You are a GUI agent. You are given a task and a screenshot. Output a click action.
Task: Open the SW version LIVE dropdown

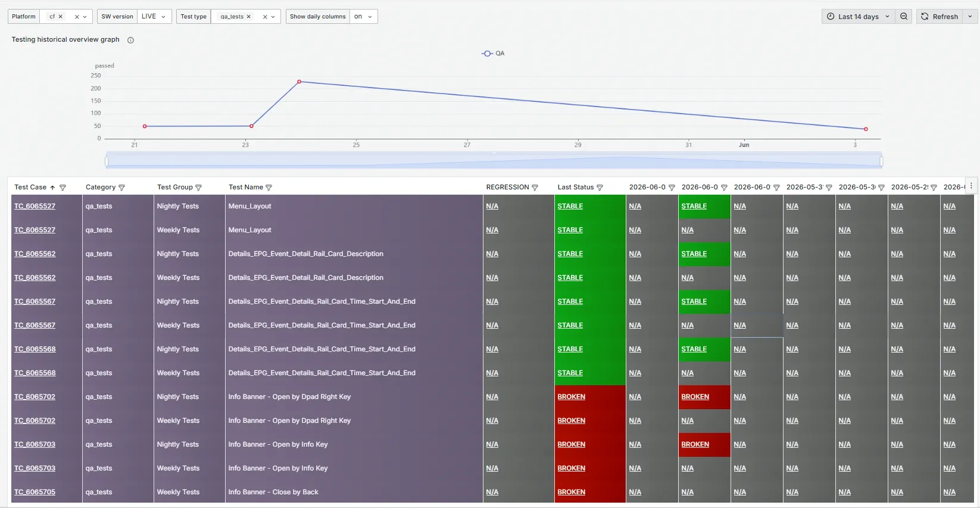(x=154, y=17)
